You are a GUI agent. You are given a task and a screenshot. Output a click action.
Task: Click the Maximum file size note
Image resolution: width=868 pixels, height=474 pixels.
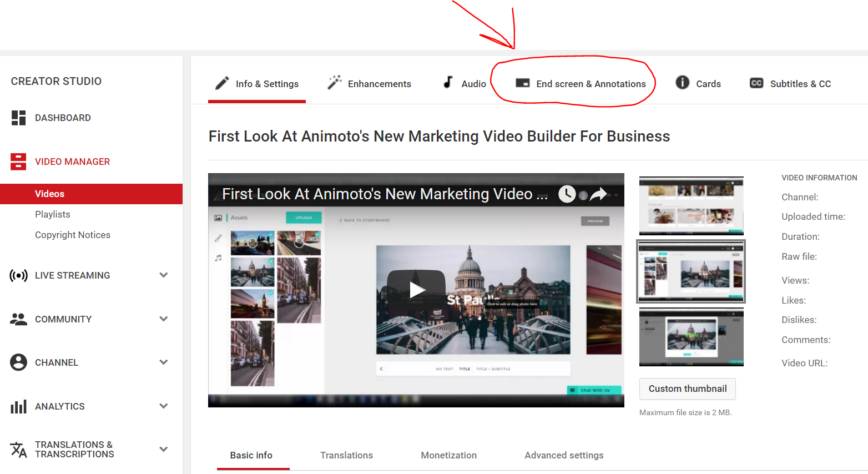[685, 412]
